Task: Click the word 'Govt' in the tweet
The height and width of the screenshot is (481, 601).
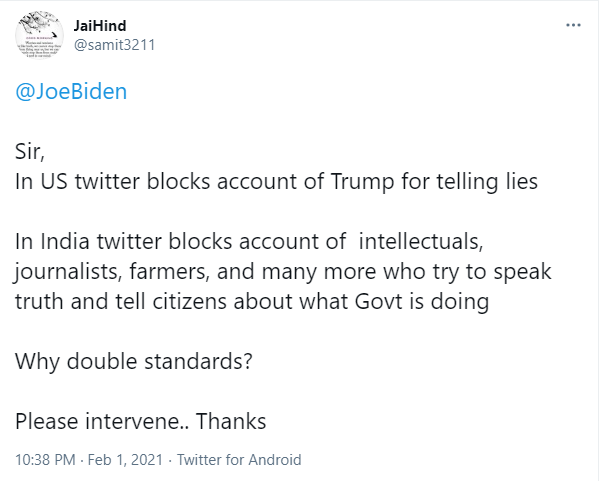Action: coord(379,302)
